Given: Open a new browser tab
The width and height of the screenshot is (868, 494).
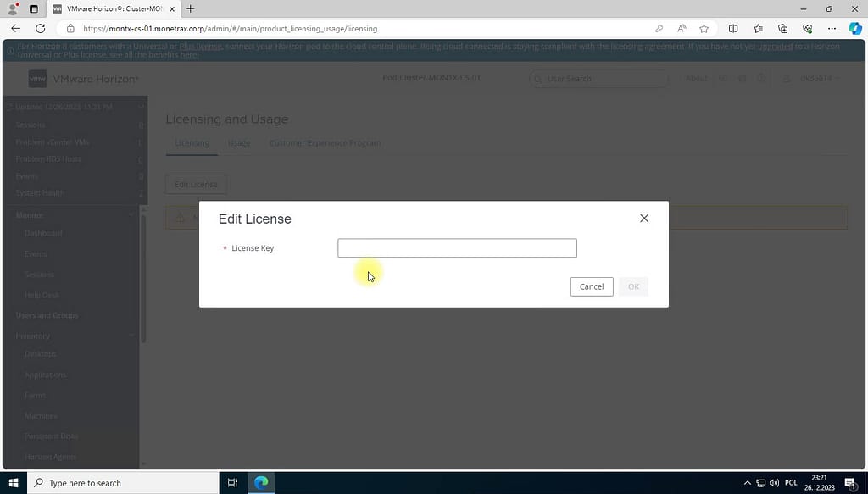Looking at the screenshot, I should coord(191,8).
